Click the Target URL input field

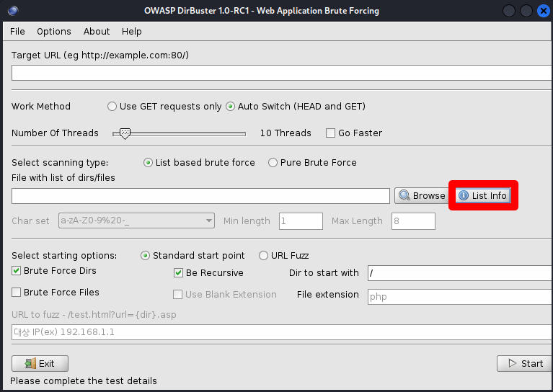(281, 73)
